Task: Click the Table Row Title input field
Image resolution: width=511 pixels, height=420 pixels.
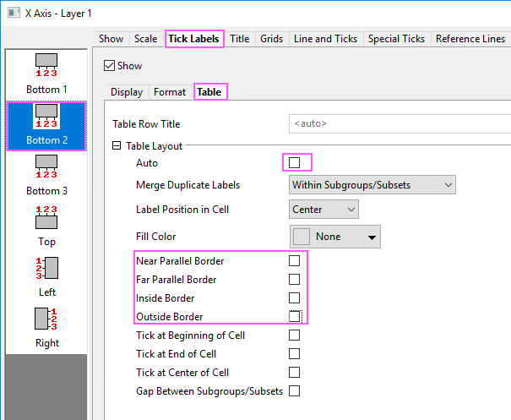Action: click(x=400, y=123)
